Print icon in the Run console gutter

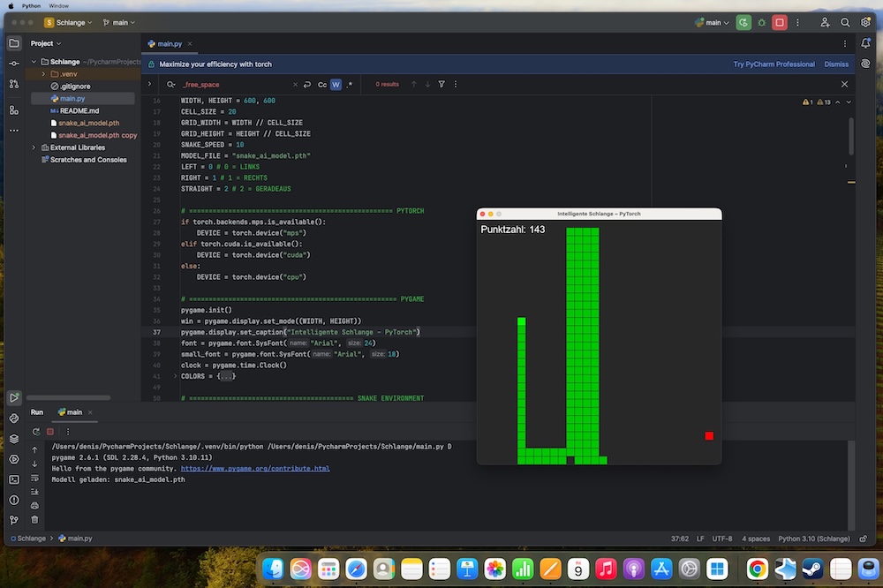pos(35,505)
